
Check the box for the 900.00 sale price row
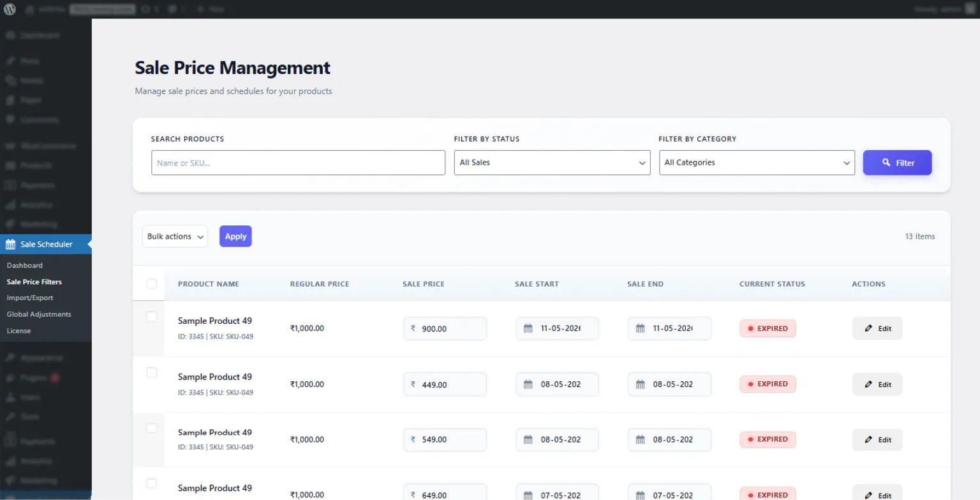coord(152,316)
